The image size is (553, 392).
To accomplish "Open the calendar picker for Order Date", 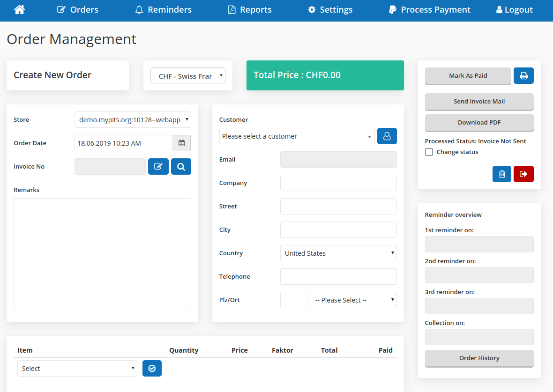I will click(x=182, y=143).
